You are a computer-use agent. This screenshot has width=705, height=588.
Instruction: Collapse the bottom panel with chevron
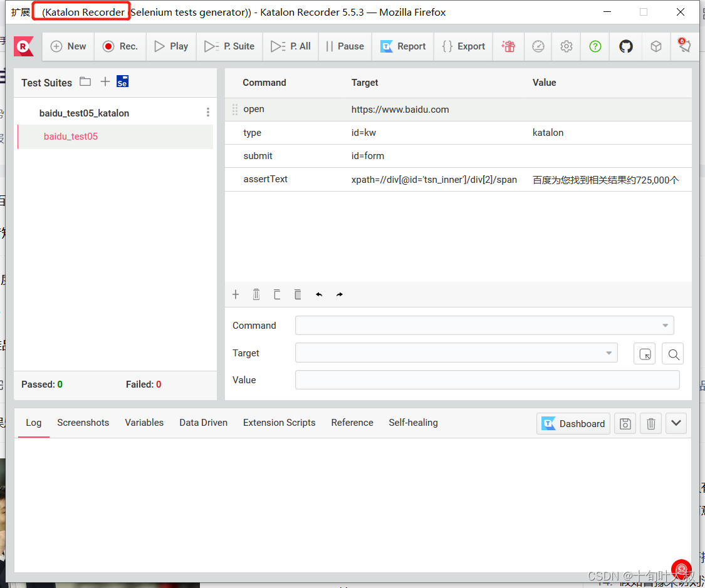pyautogui.click(x=676, y=423)
